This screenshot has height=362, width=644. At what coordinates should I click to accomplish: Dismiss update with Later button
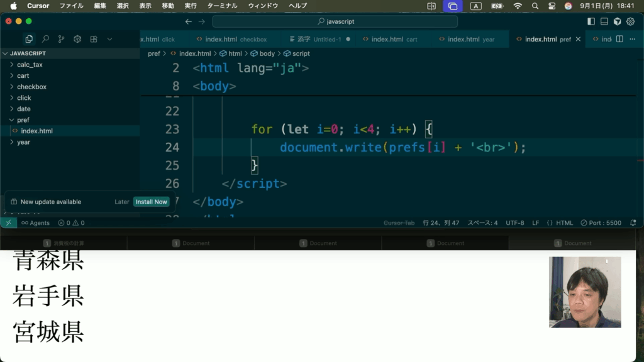[x=121, y=202]
